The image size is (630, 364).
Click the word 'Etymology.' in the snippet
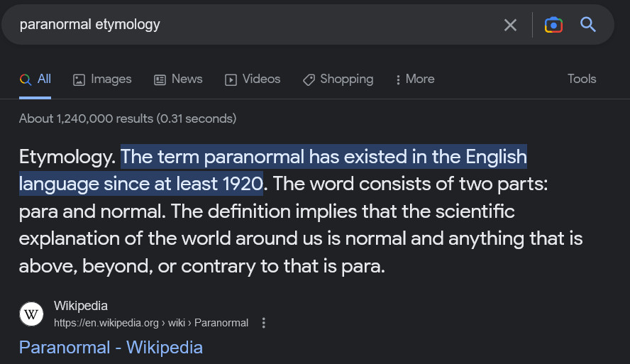[x=67, y=156]
